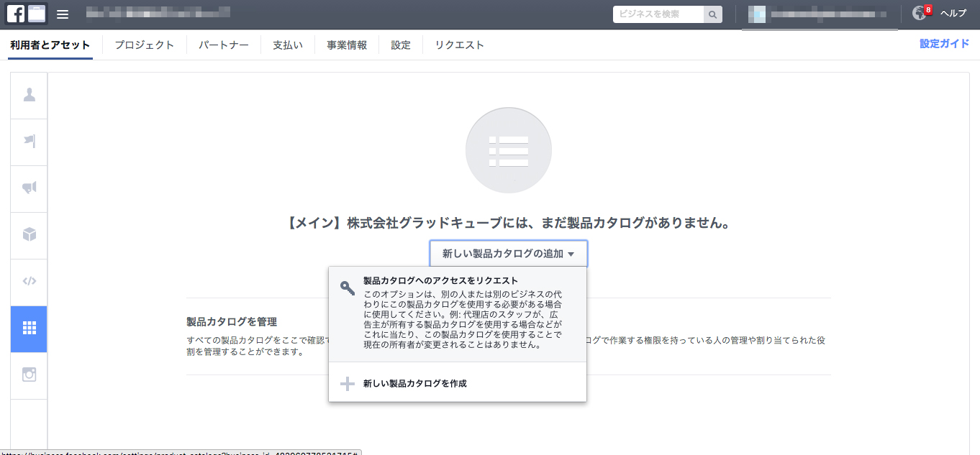This screenshot has height=455, width=980.
Task: Select the Instagram accounts sidebar icon
Action: [29, 375]
